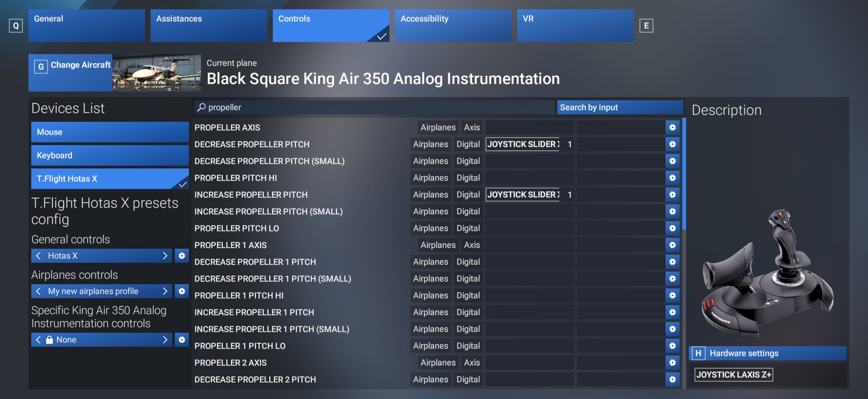The height and width of the screenshot is (399, 868).
Task: Go to previous airplanes profile with left arrow
Action: [x=39, y=291]
